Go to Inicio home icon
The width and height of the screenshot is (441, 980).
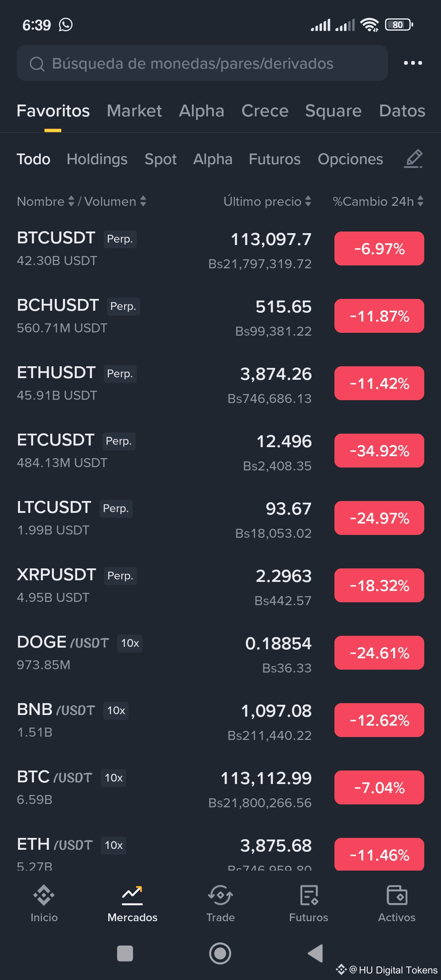[44, 903]
